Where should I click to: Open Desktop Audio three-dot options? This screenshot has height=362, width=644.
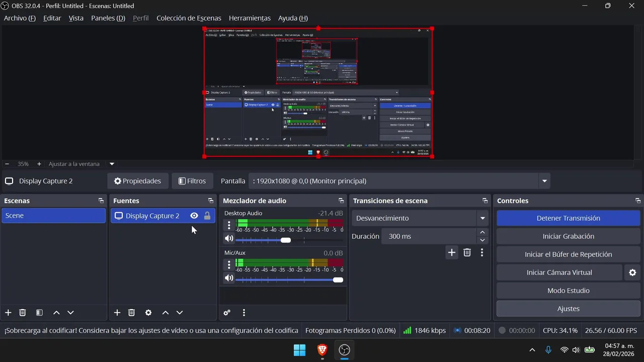(x=229, y=225)
